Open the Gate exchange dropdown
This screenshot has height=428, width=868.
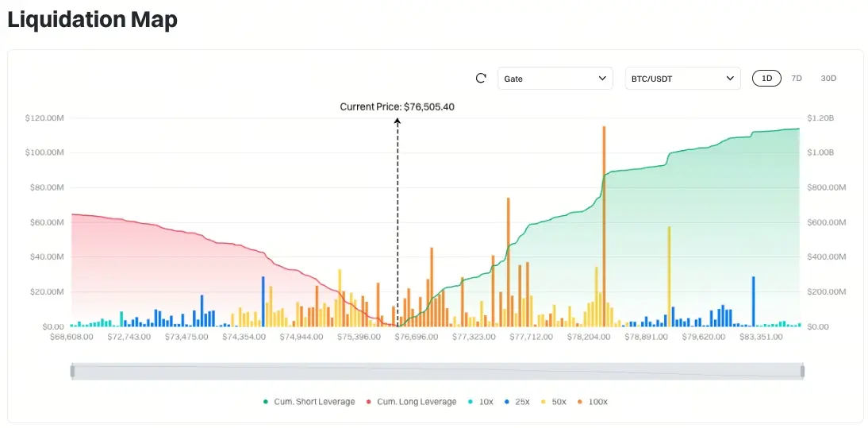[x=555, y=78]
